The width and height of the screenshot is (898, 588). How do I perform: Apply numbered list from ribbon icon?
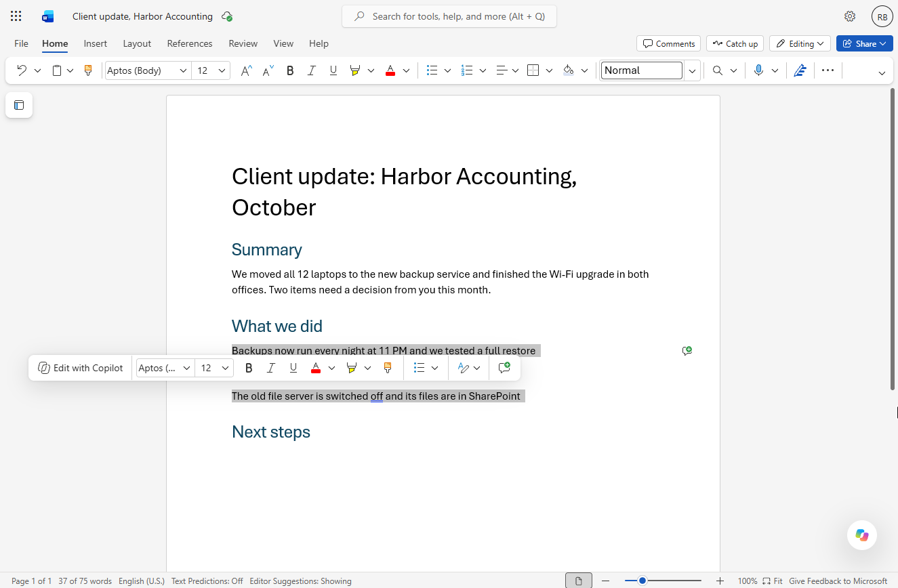467,70
